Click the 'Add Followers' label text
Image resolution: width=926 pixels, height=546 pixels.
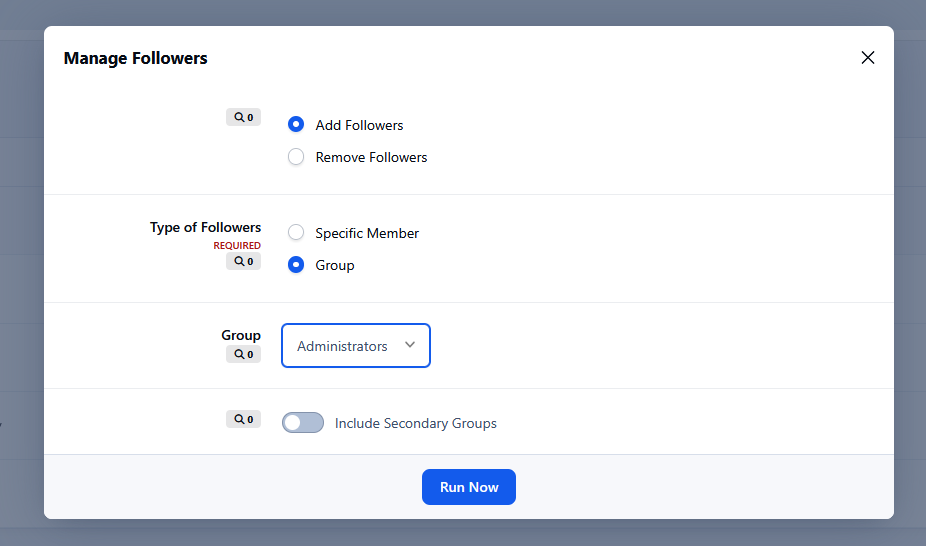pos(359,125)
